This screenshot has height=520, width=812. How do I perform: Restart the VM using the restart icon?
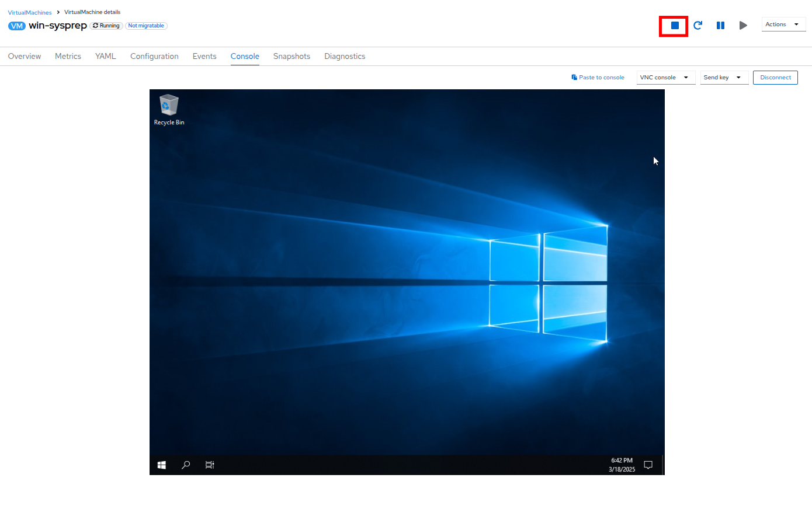(x=698, y=26)
